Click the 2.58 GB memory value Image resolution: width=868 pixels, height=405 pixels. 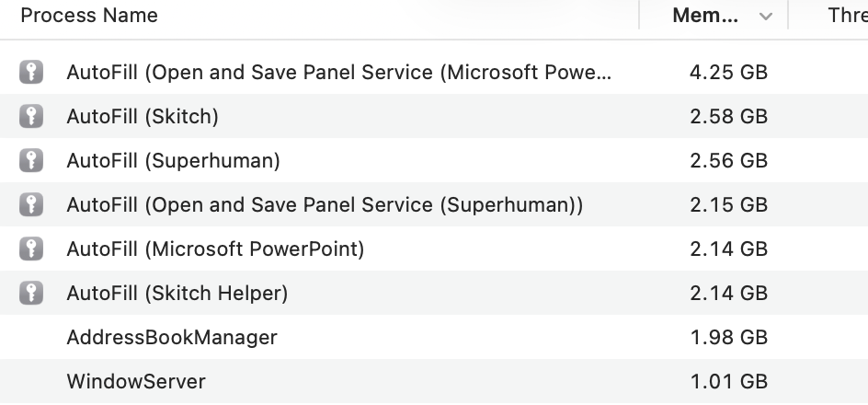coord(728,117)
